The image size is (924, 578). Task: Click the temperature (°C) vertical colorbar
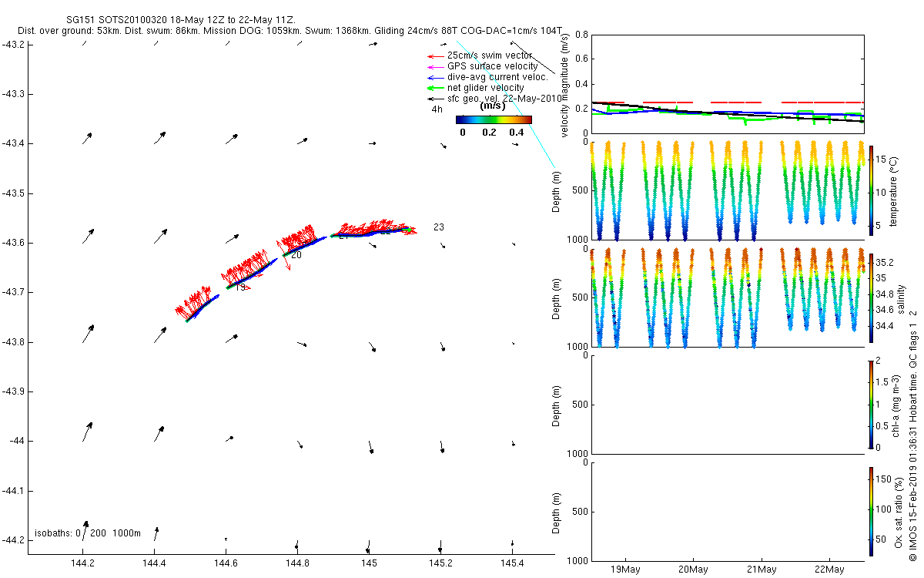(x=871, y=190)
